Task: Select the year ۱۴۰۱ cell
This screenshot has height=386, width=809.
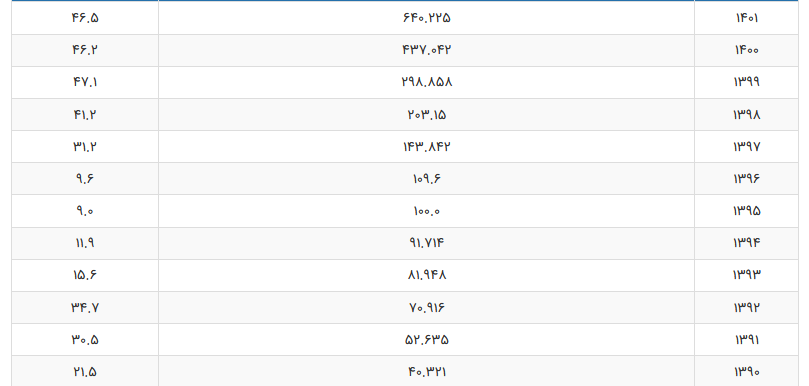Action: click(747, 18)
